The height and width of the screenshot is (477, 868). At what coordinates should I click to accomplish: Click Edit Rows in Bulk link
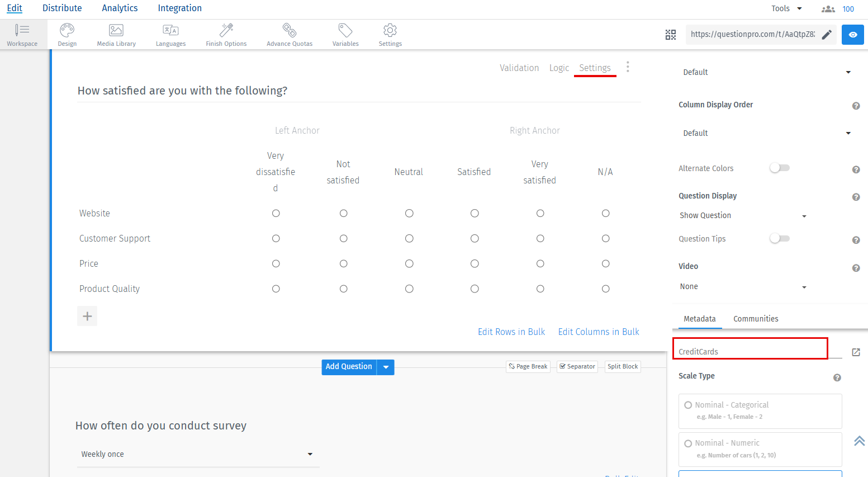(511, 331)
